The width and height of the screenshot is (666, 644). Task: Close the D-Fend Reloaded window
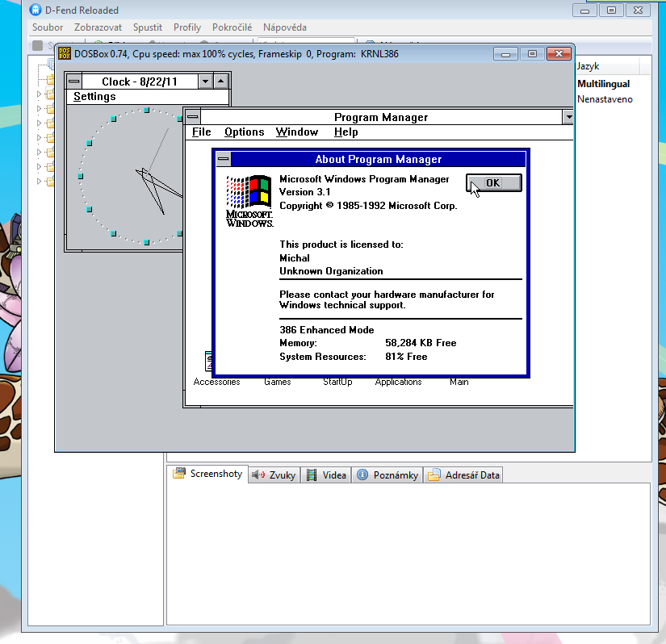pyautogui.click(x=638, y=10)
